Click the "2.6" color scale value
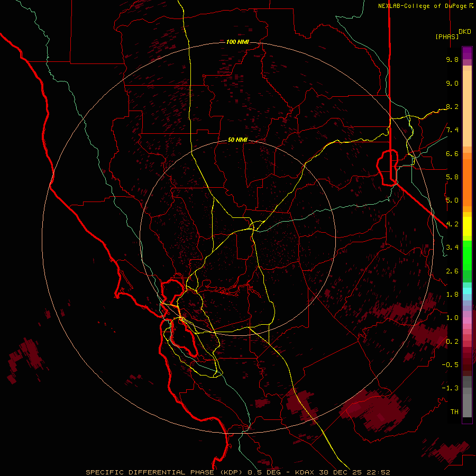Image resolution: width=476 pixels, height=476 pixels. 452,271
